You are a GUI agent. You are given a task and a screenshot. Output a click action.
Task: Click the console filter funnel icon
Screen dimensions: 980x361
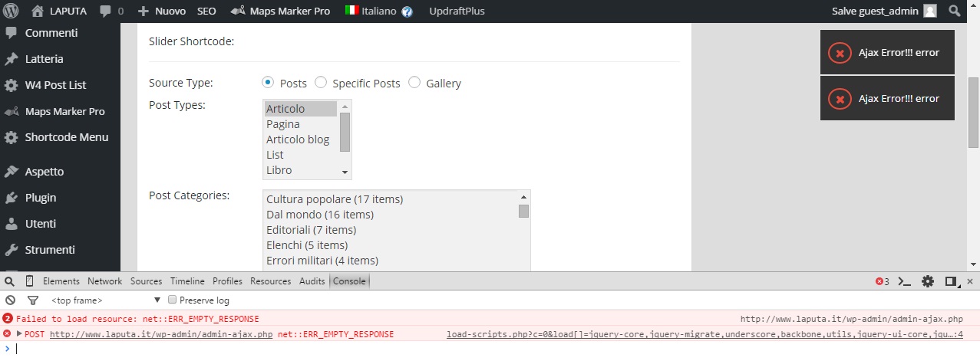tap(33, 300)
